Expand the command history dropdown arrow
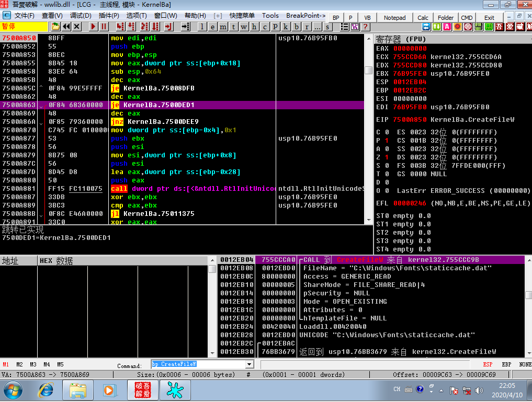This screenshot has height=402, width=532. [x=250, y=364]
